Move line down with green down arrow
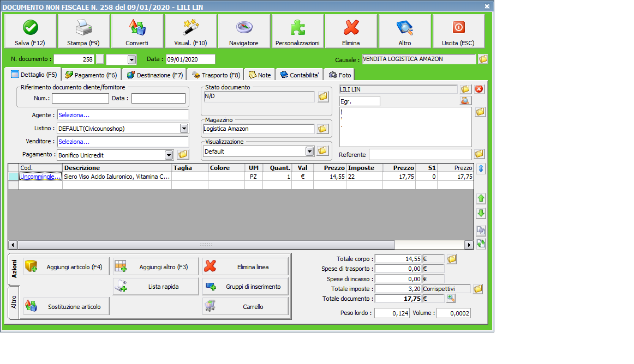This screenshot has height=364, width=634. tap(481, 213)
